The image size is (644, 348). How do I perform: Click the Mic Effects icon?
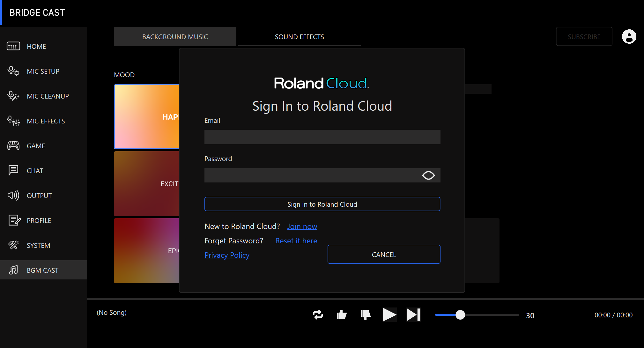[13, 121]
